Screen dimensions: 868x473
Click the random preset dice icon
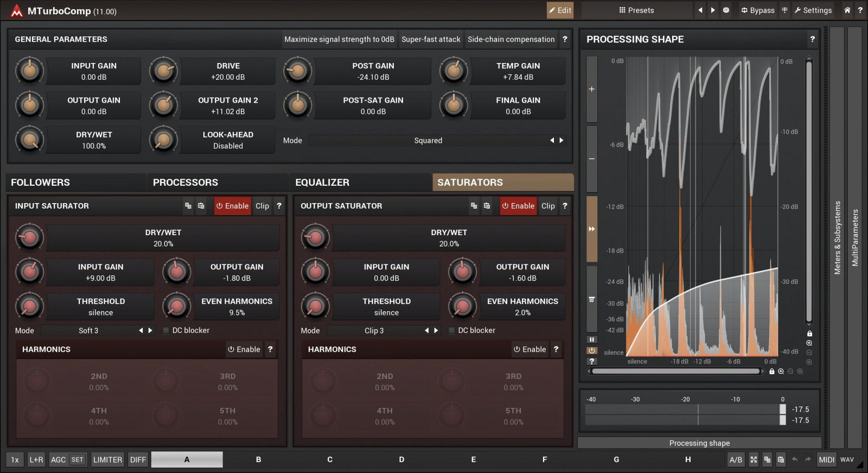(726, 10)
